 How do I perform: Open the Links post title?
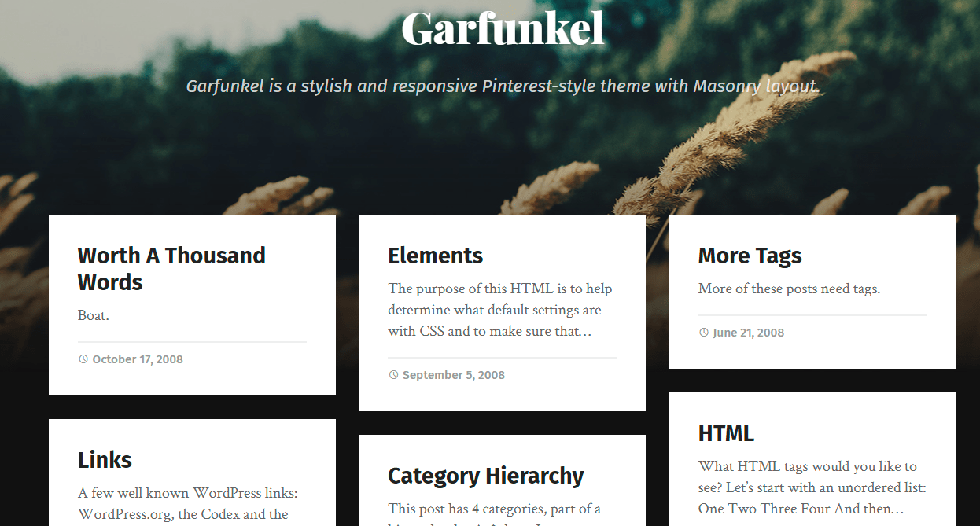click(x=105, y=460)
